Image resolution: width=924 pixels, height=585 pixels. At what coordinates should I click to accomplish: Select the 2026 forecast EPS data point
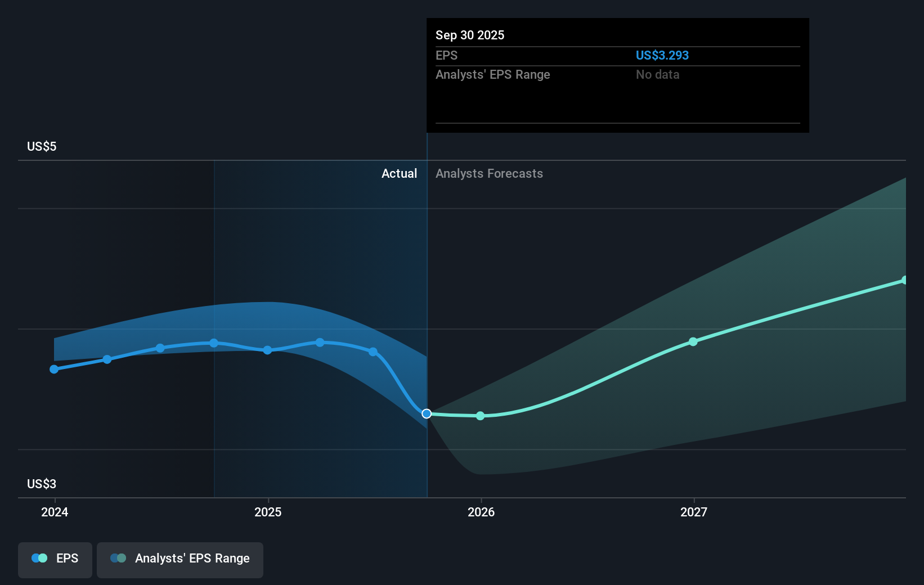[x=480, y=416]
